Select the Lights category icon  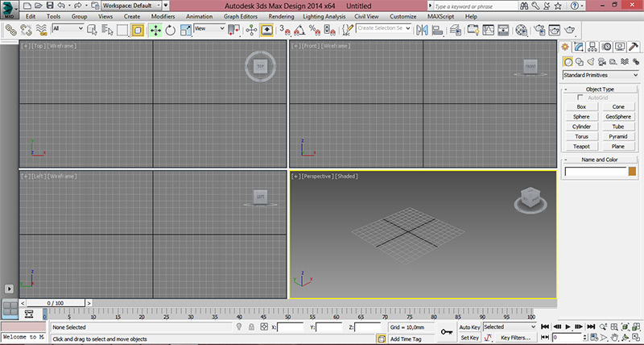coord(591,62)
